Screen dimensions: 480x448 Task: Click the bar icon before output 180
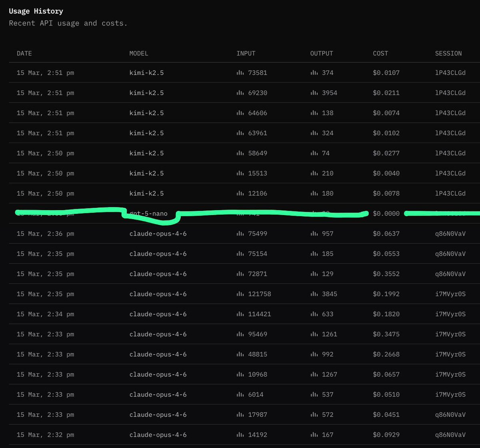coord(314,193)
